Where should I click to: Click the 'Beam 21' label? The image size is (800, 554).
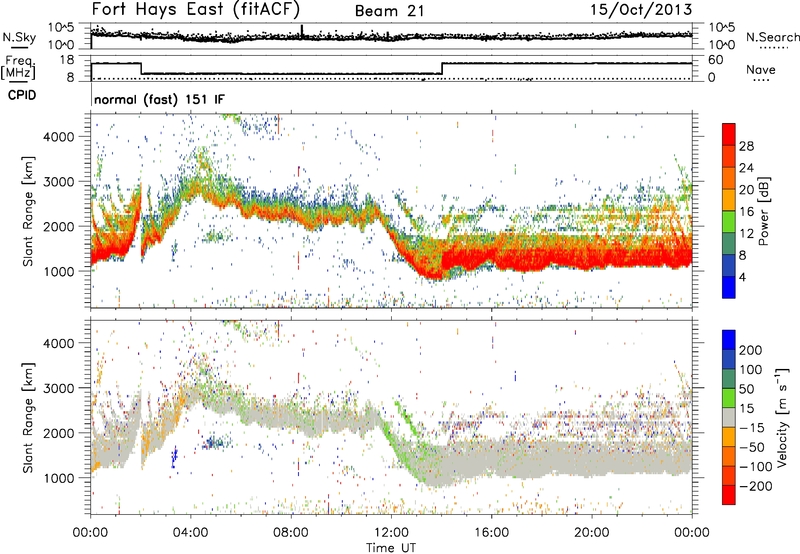pyautogui.click(x=389, y=11)
